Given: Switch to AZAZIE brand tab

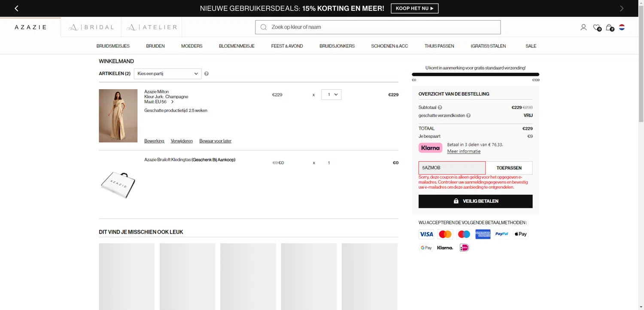Looking at the screenshot, I should [x=30, y=27].
